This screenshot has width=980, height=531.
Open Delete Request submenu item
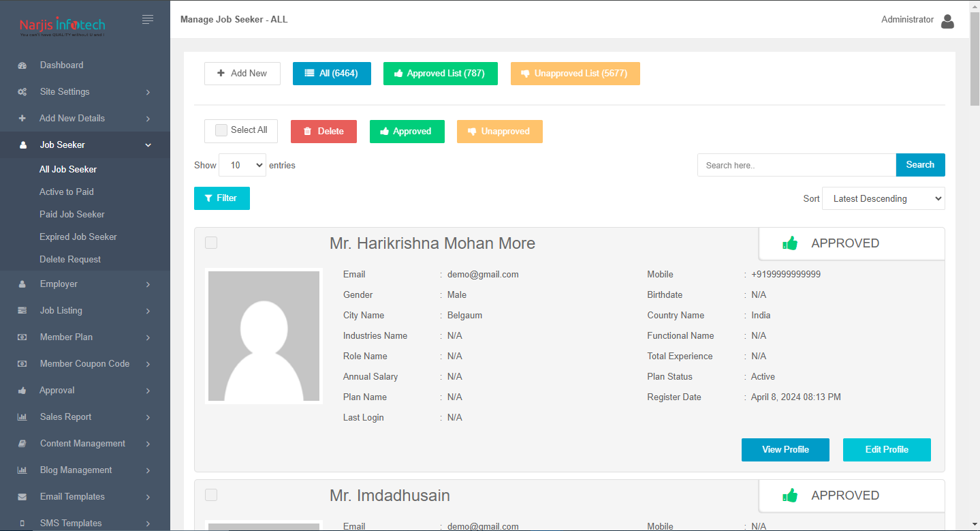click(x=70, y=259)
